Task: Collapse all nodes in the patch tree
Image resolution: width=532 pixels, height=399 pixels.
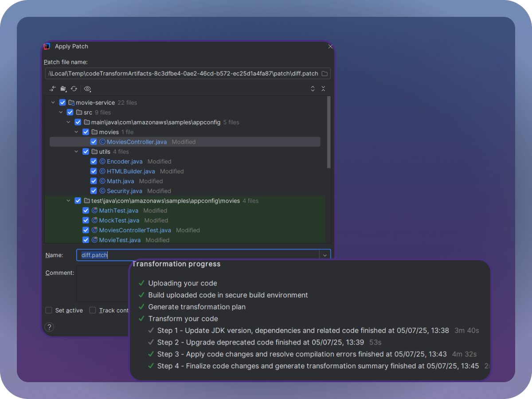Action: 323,89
